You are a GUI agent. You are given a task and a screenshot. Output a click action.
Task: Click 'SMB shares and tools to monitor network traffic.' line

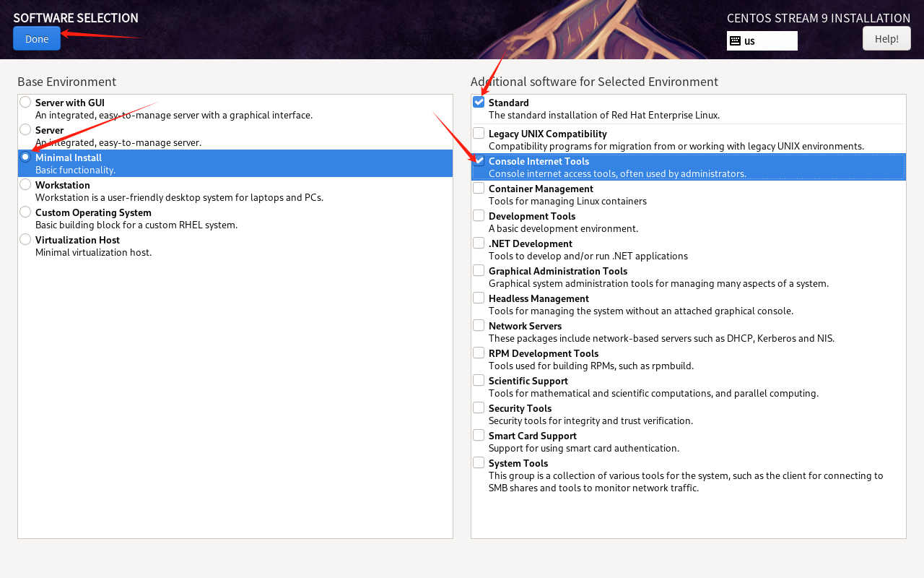coord(593,488)
